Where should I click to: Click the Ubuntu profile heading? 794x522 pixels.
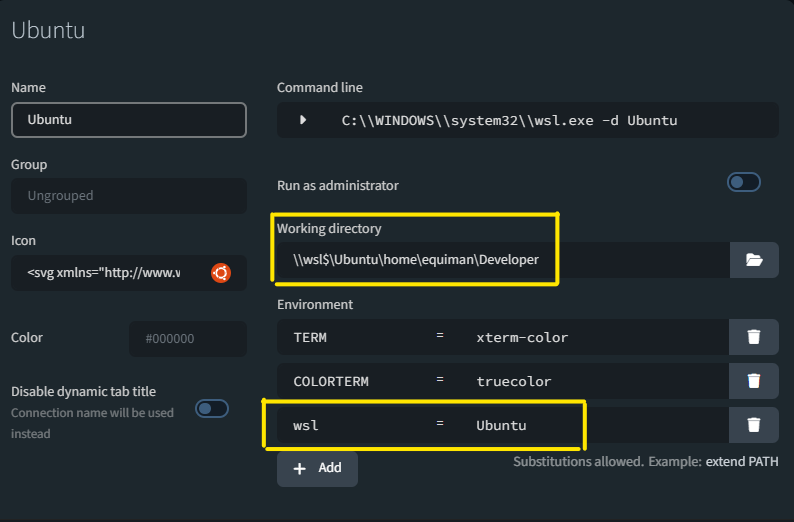48,30
